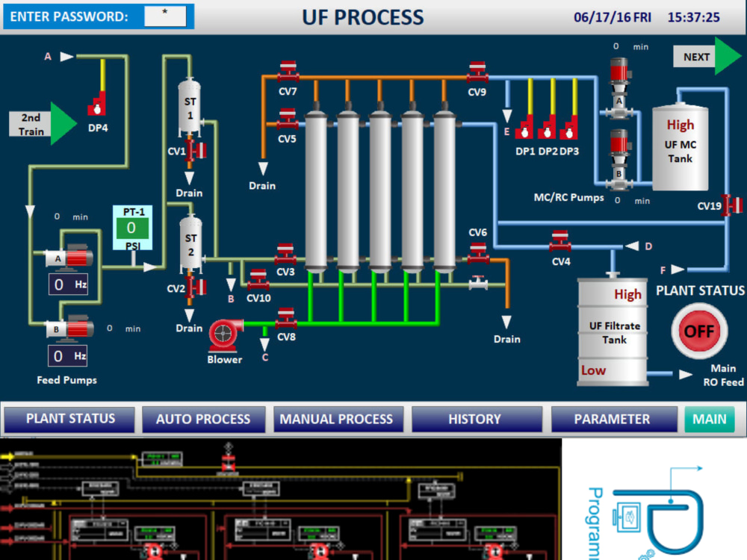Click the CV7 valve icon

[x=288, y=72]
